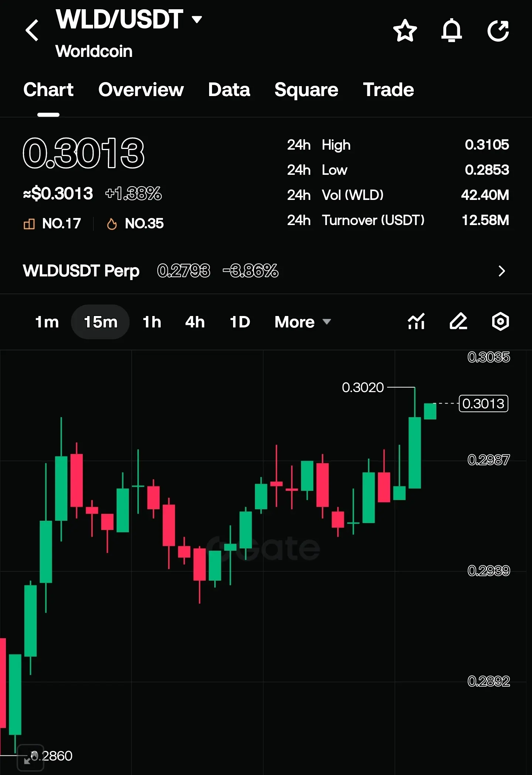Tap the 24h Turnover value 12.58M

click(485, 220)
